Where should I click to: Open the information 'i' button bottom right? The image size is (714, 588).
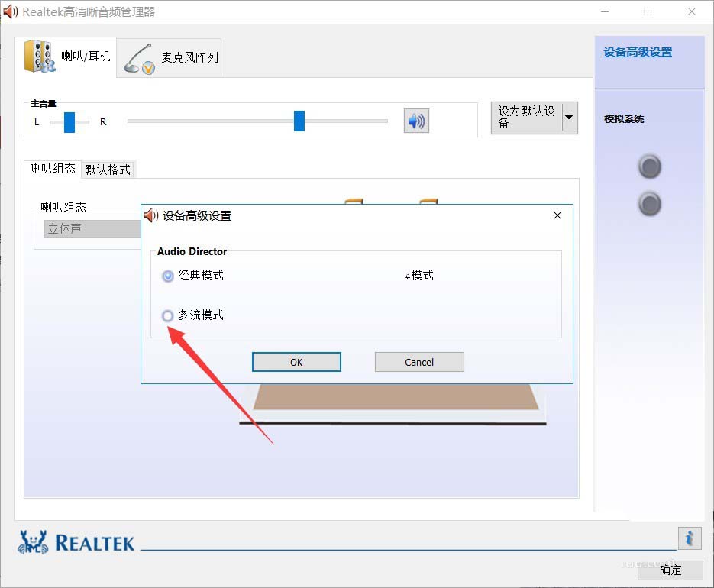tap(690, 538)
